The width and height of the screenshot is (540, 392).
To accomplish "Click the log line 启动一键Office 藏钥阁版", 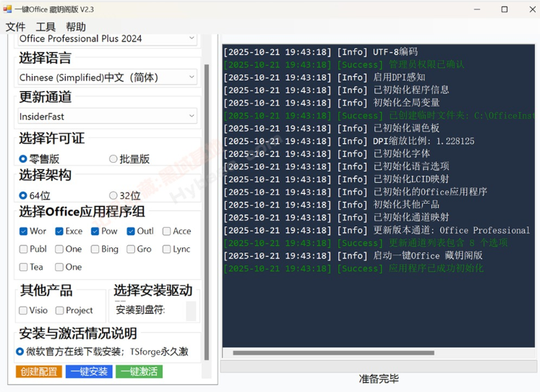I will pos(353,255).
